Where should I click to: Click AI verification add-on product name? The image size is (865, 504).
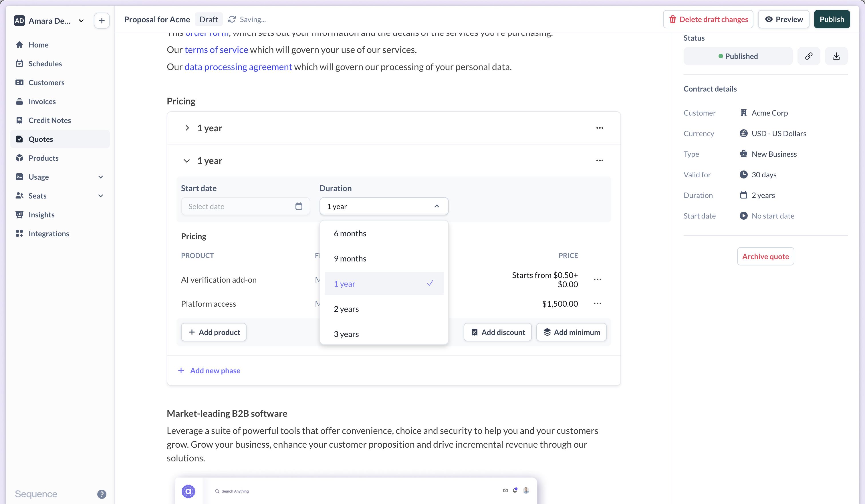tap(219, 279)
